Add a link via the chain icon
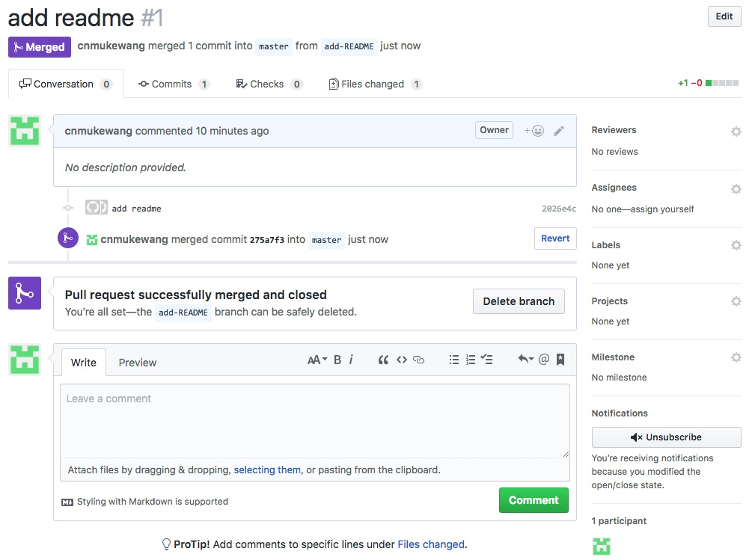This screenshot has height=560, width=755. [x=419, y=360]
